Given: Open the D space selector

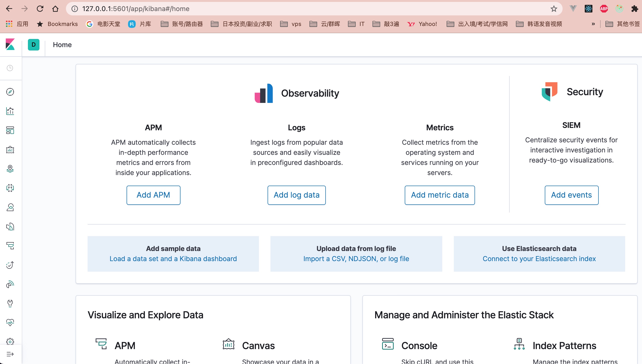Looking at the screenshot, I should 33,45.
